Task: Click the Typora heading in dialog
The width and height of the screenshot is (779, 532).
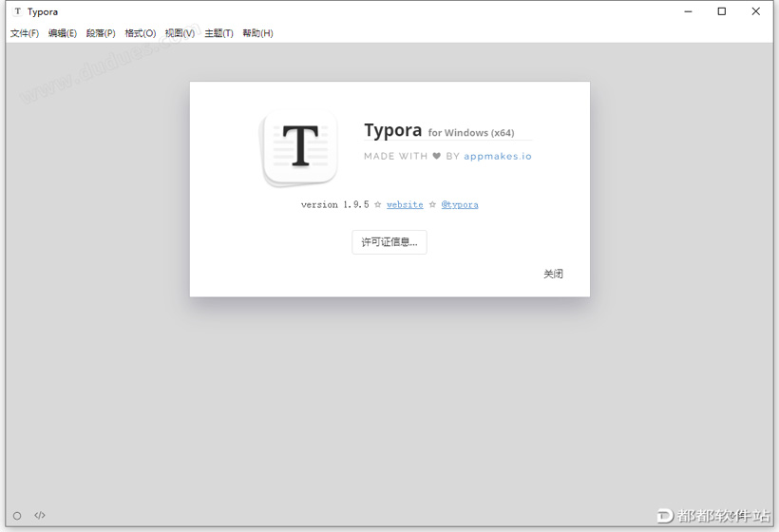Action: click(x=393, y=130)
